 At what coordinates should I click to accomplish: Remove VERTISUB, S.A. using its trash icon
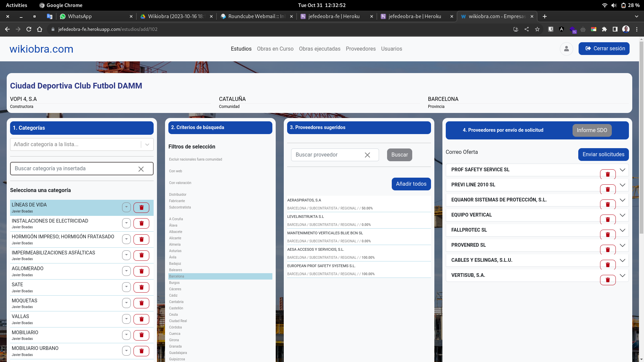607,280
